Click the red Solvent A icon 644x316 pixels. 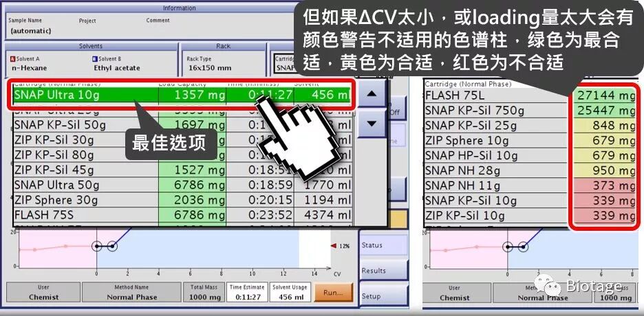coord(12,59)
